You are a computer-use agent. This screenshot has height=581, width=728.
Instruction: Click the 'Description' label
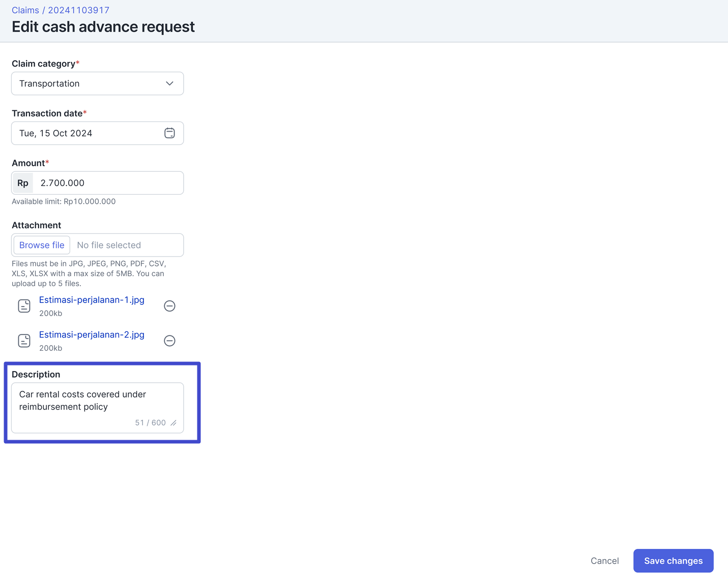click(x=36, y=374)
